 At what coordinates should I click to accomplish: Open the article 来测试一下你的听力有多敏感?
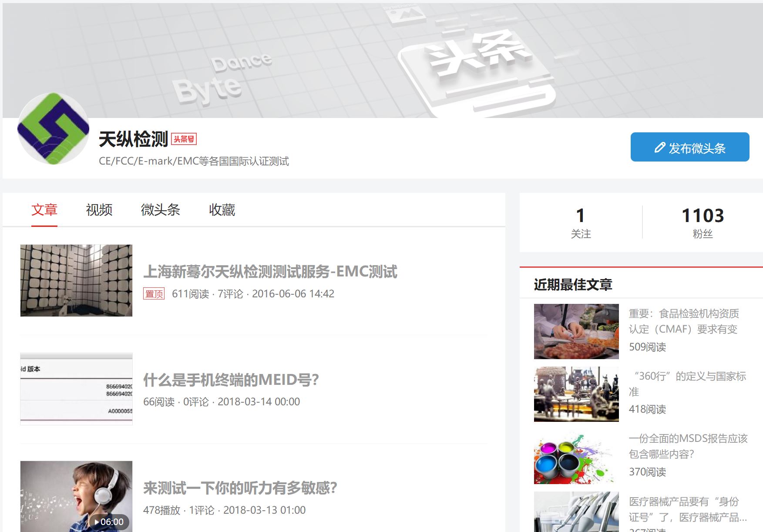(x=240, y=488)
